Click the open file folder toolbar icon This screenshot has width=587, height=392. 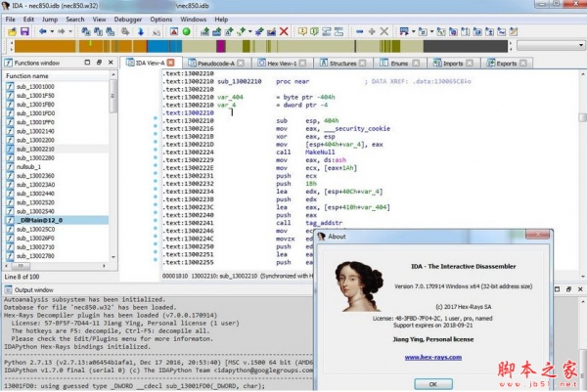(x=11, y=32)
